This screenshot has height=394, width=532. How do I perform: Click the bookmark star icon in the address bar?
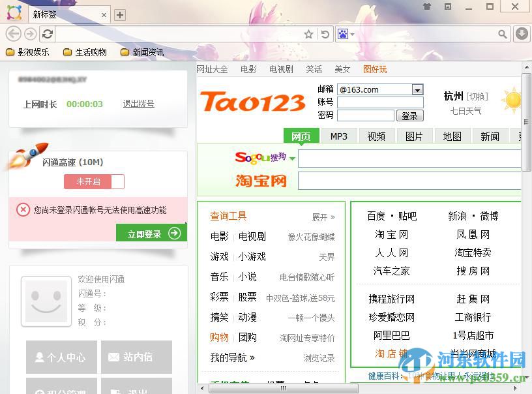coord(308,33)
